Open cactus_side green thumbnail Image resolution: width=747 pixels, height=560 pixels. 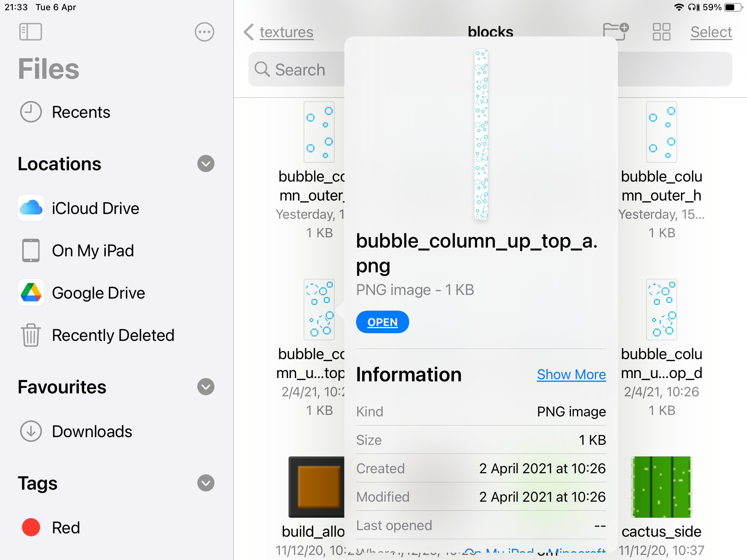pos(661,487)
